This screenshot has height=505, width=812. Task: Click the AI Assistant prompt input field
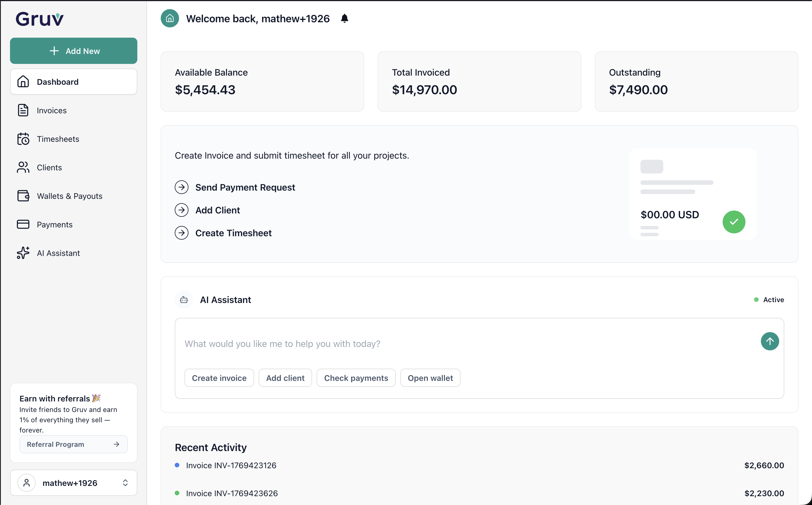(x=468, y=344)
